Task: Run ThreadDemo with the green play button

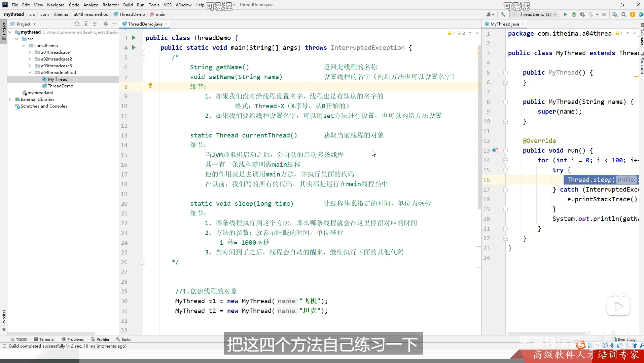Action: [565, 14]
